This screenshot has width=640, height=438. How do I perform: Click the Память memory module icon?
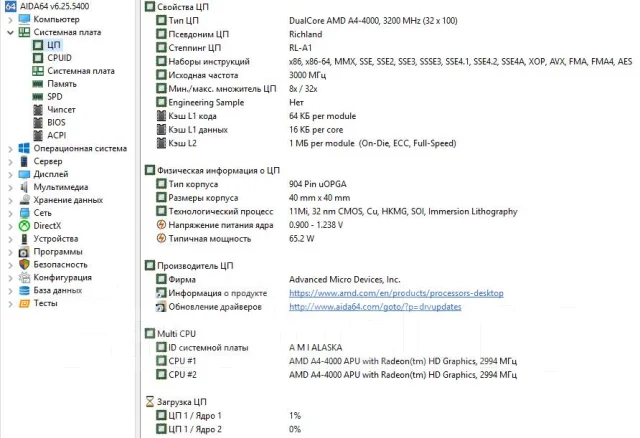38,84
